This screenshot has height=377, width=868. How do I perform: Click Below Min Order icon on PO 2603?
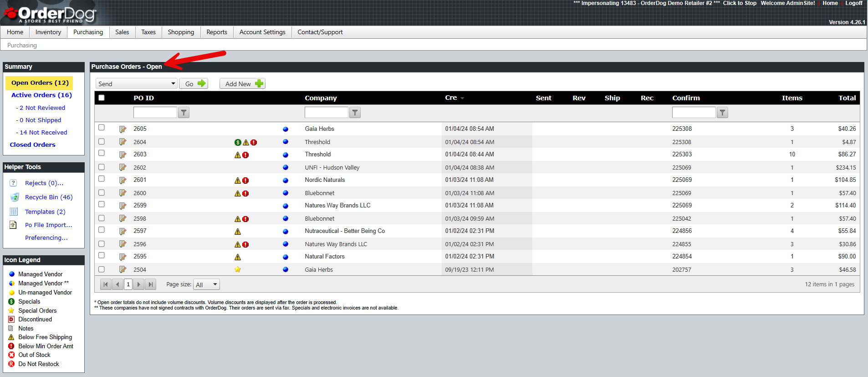(x=245, y=155)
